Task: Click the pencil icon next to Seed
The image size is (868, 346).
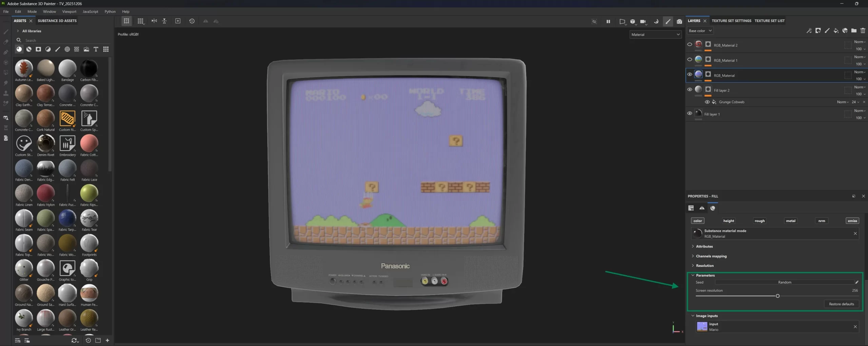Action: pos(857,282)
